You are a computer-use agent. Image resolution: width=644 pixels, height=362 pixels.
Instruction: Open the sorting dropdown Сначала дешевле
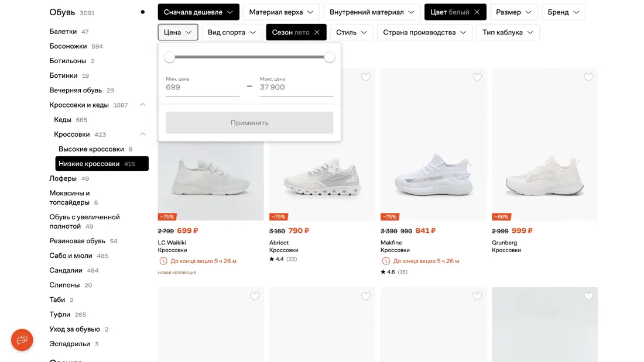click(x=198, y=12)
